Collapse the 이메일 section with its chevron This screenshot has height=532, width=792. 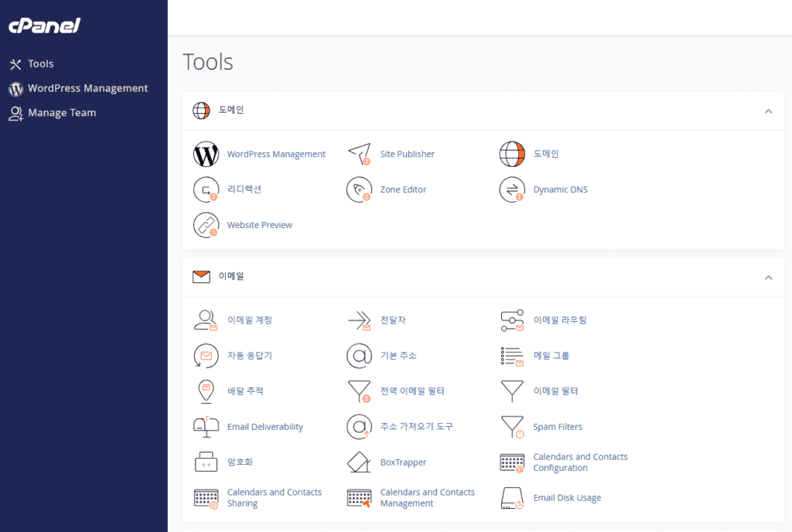coord(768,277)
